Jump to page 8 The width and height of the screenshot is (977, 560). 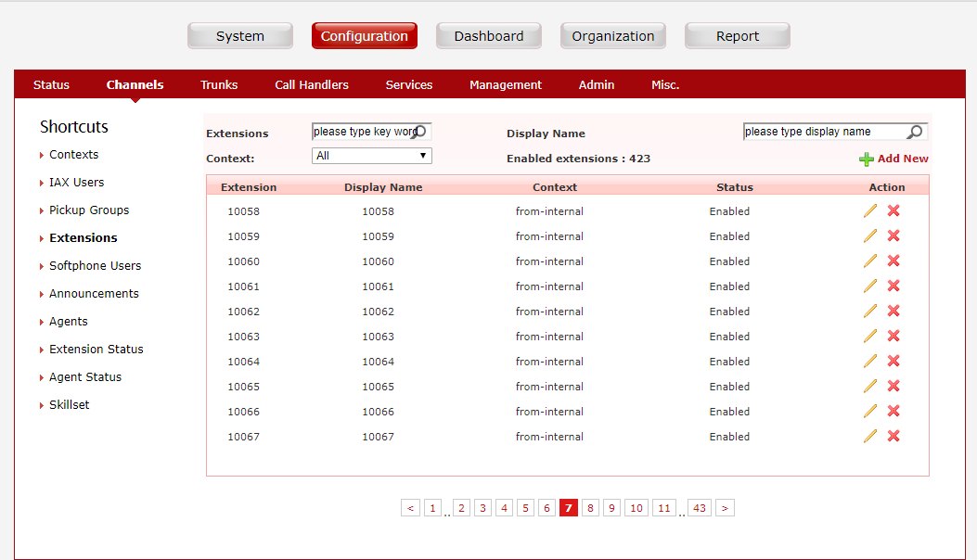click(x=590, y=508)
